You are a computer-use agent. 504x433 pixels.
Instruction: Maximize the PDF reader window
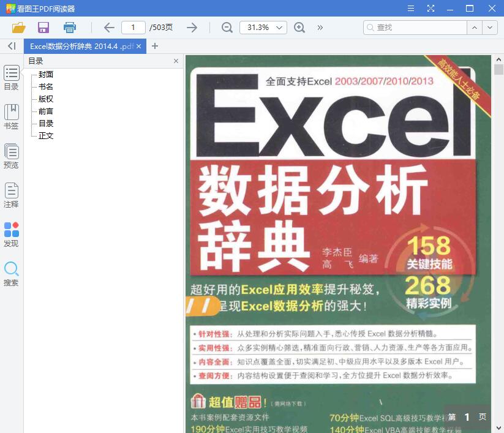coord(470,9)
